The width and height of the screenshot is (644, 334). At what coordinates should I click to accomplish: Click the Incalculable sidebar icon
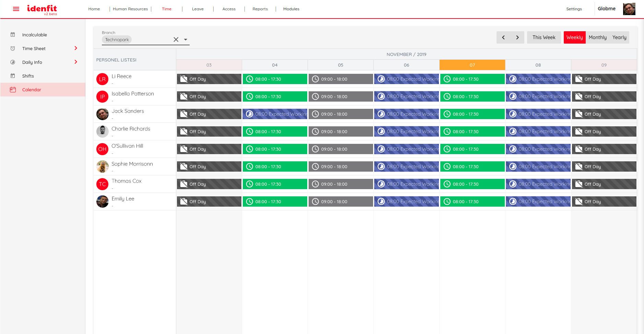(x=13, y=35)
